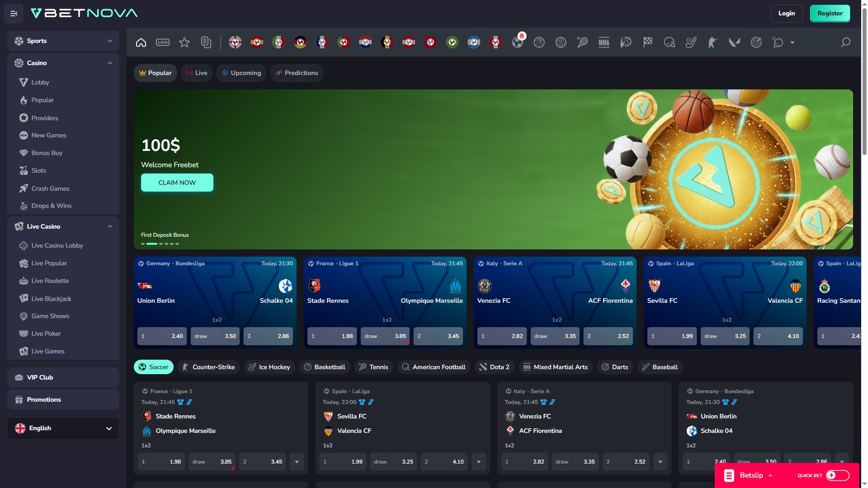Open the Promotions page

click(x=63, y=399)
